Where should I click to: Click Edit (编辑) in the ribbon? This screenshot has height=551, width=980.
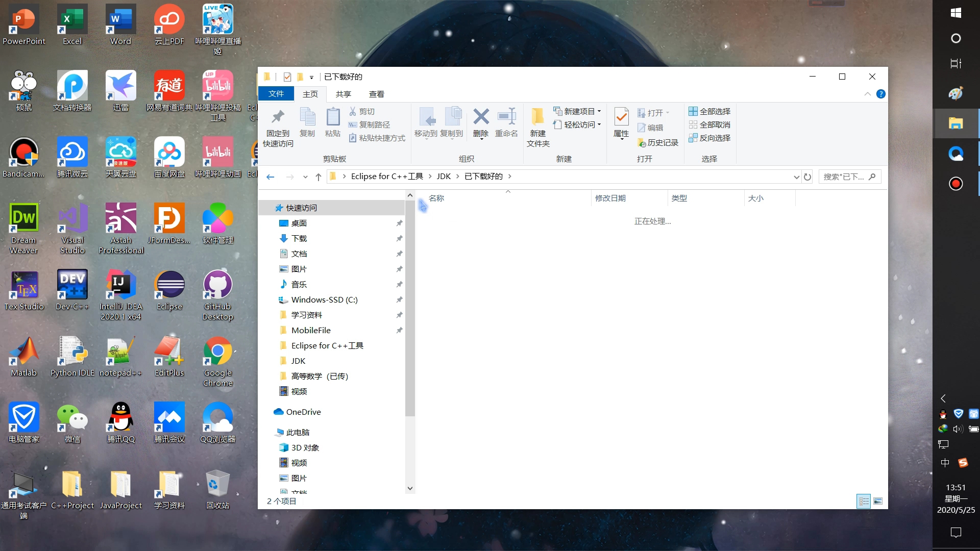tap(651, 128)
